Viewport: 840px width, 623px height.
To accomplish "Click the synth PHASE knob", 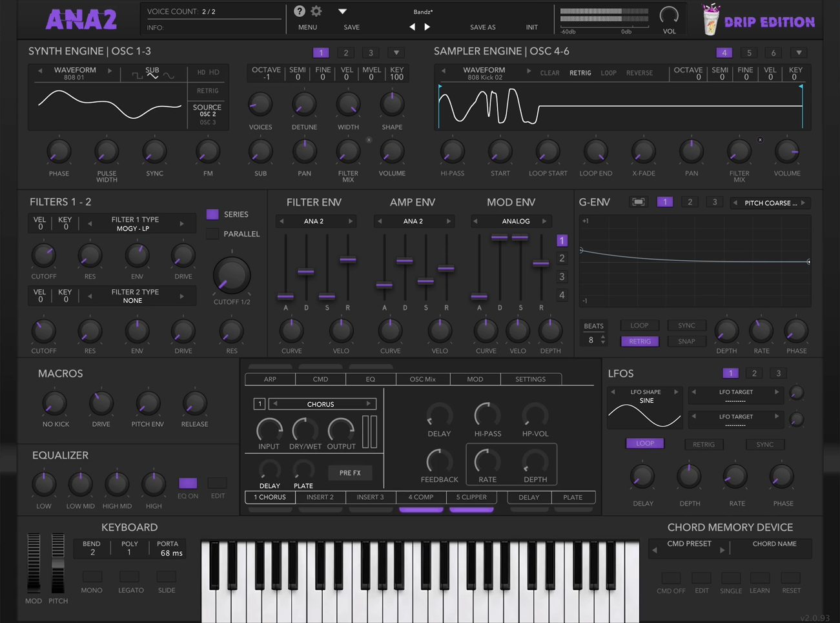I will click(x=59, y=152).
